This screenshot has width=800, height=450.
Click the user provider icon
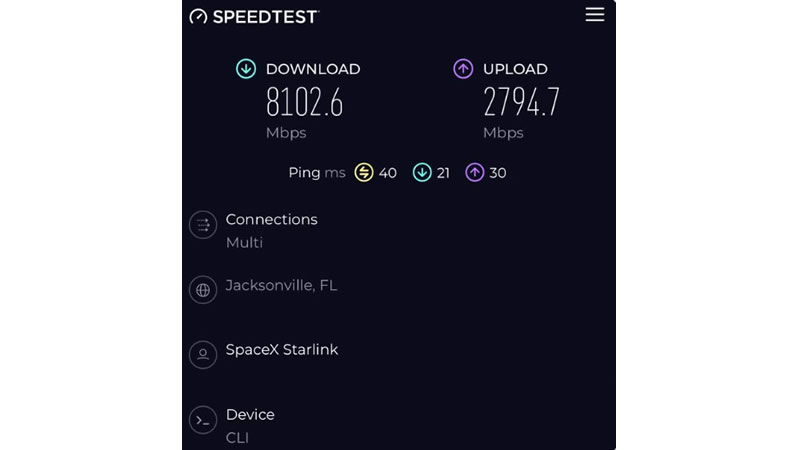(x=203, y=354)
